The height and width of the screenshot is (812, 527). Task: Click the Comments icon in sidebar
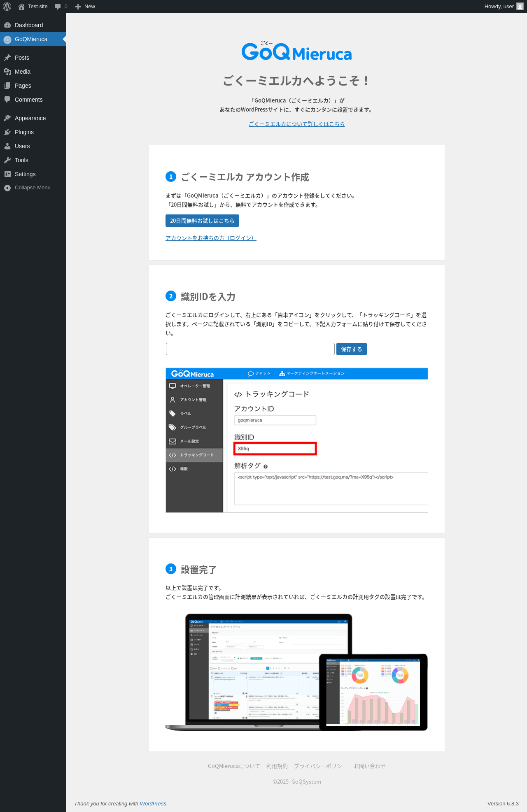tap(7, 100)
